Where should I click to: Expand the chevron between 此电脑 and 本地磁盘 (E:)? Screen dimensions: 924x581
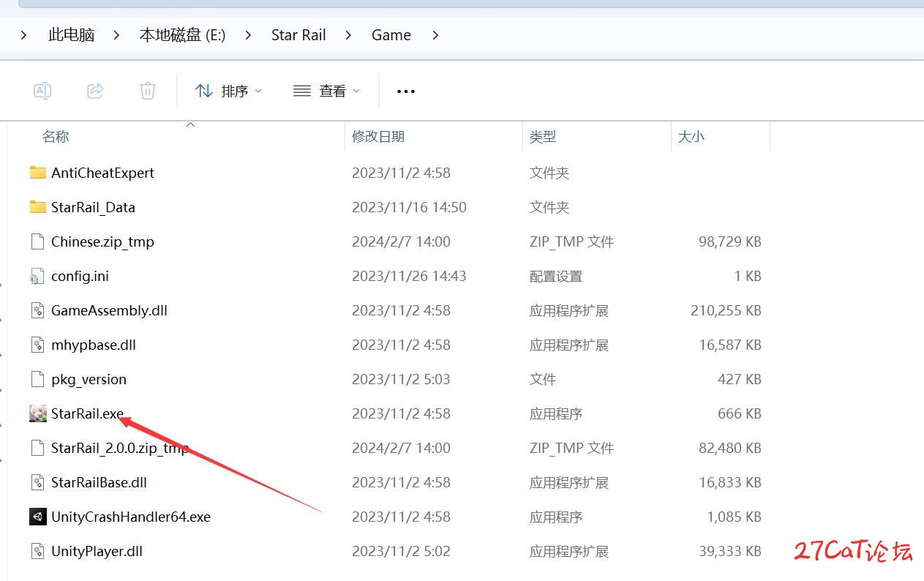point(117,35)
